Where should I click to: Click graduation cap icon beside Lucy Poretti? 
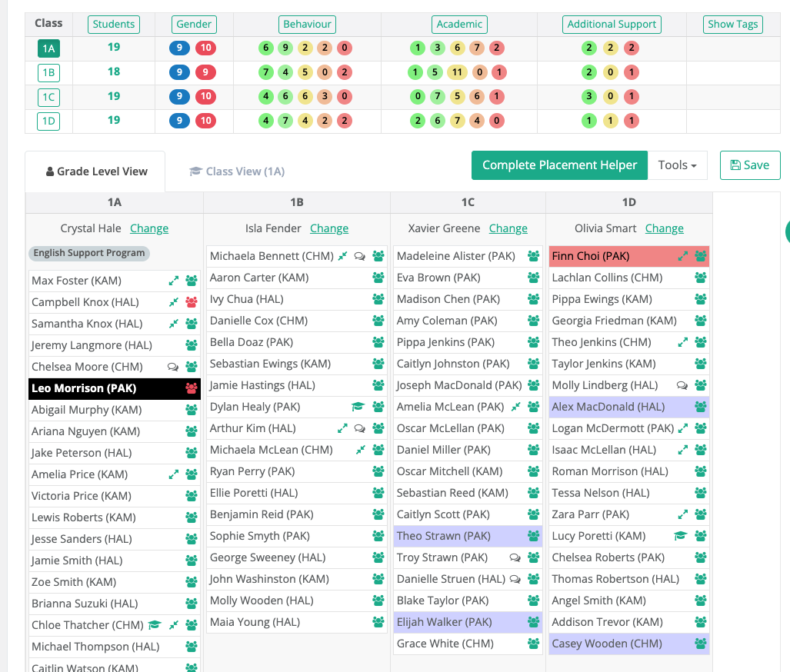click(680, 535)
